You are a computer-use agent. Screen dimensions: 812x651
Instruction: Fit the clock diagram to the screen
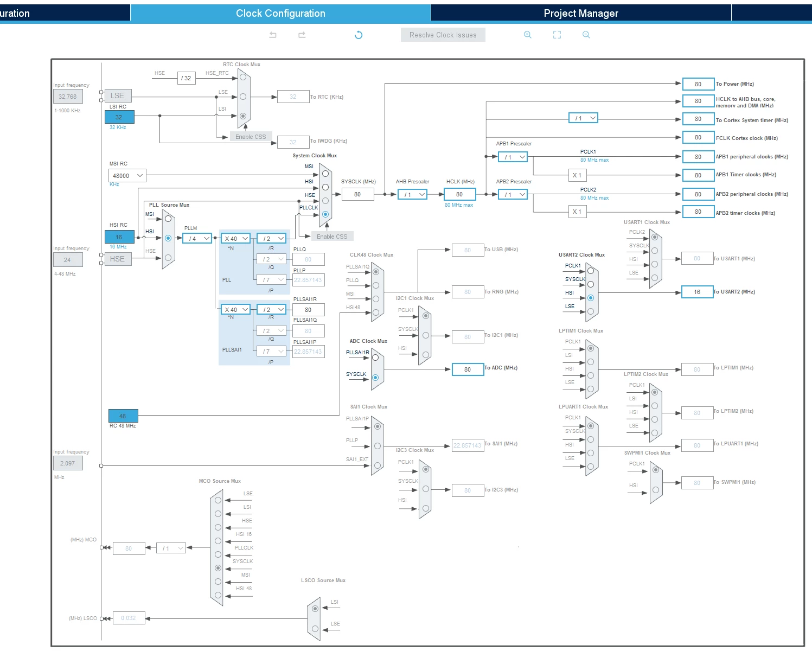coord(557,35)
